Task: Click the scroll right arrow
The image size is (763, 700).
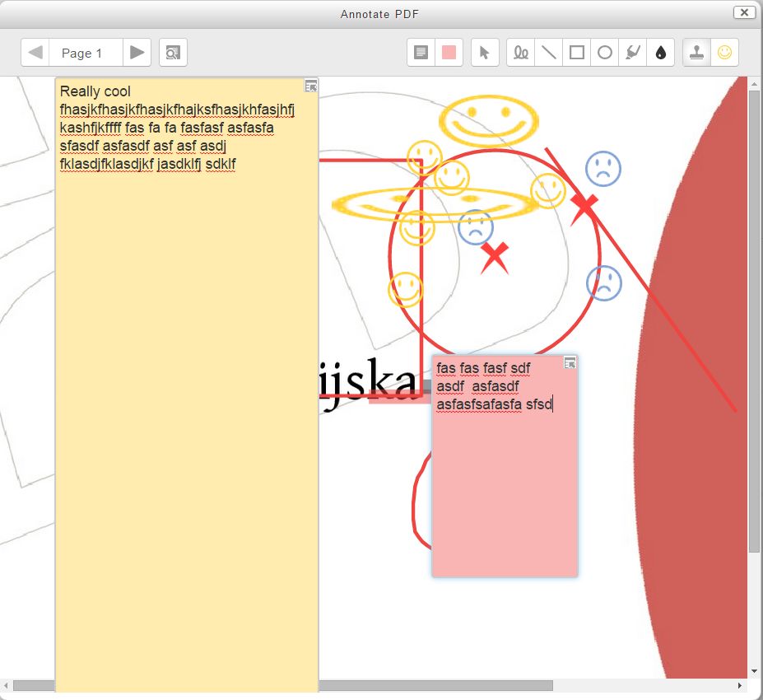Action: [x=740, y=685]
